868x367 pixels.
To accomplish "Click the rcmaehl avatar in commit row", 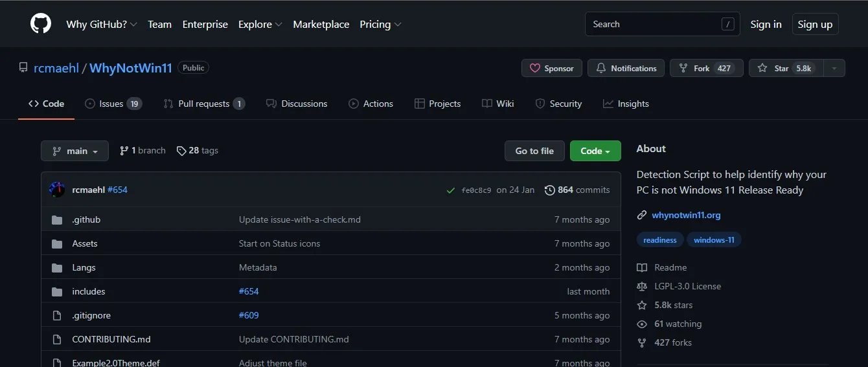I will (57, 190).
